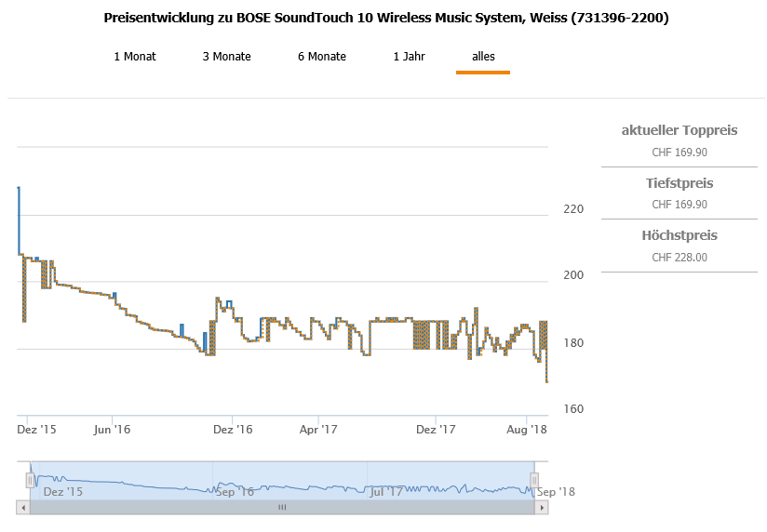Screen dimensions: 767x532
Task: Click the Höchstpreis value CHF 228.00
Action: coord(679,258)
